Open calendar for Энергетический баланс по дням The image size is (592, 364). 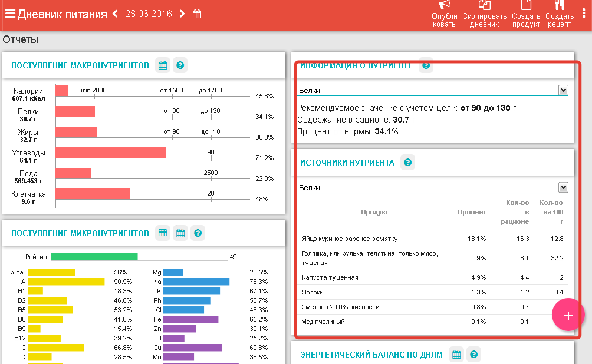(456, 355)
